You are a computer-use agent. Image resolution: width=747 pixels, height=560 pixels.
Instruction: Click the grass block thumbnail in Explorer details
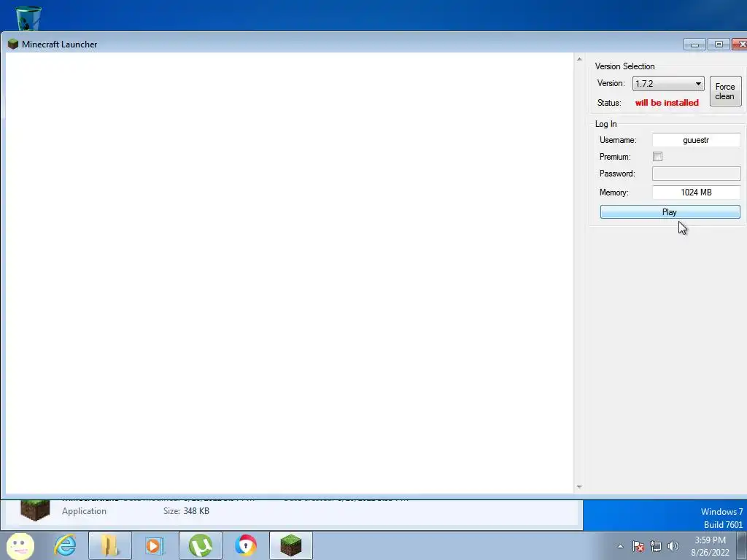click(x=35, y=510)
